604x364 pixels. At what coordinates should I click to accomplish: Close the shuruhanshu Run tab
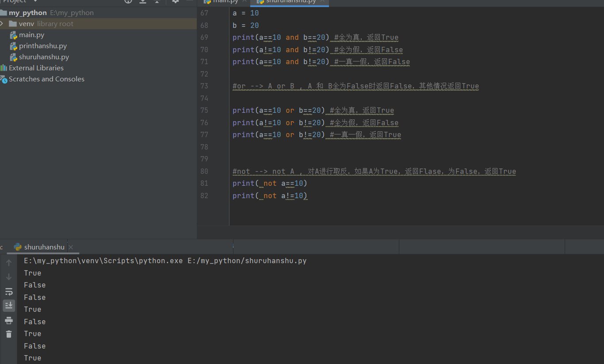pyautogui.click(x=71, y=247)
